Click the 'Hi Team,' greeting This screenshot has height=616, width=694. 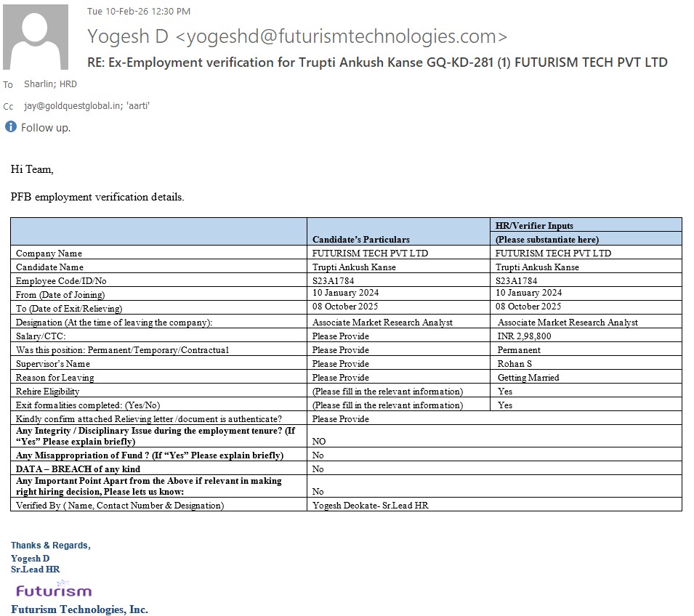click(x=32, y=169)
